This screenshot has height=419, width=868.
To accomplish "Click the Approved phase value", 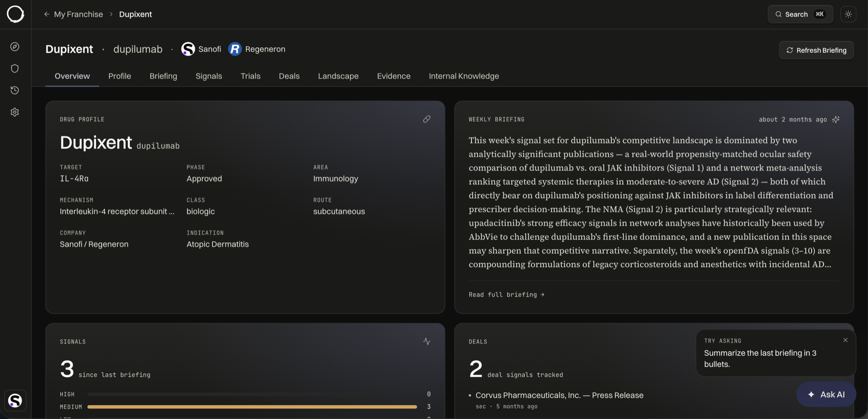I will (204, 179).
